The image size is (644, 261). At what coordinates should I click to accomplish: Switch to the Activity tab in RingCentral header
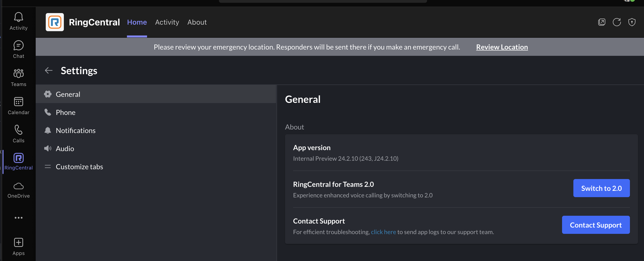(167, 22)
